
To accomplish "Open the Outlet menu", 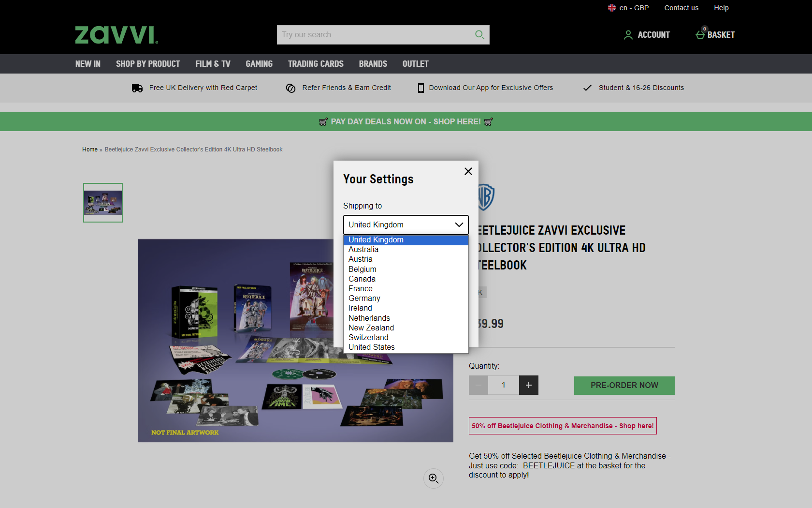I will (416, 64).
